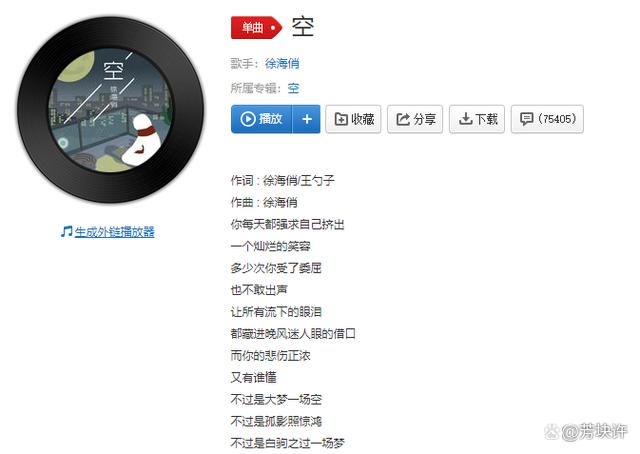Open the album link 空
Viewport: 640px width, 454px height.
293,88
